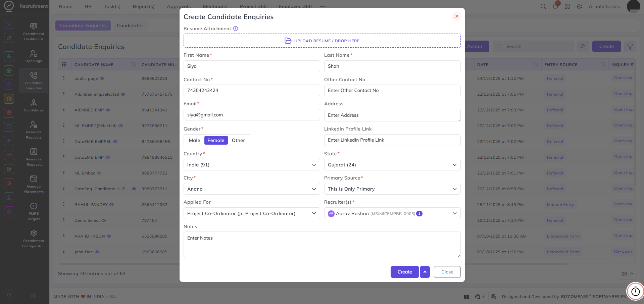The height and width of the screenshot is (304, 644).
Task: Open the apps grid icon in header
Action: pos(567,6)
